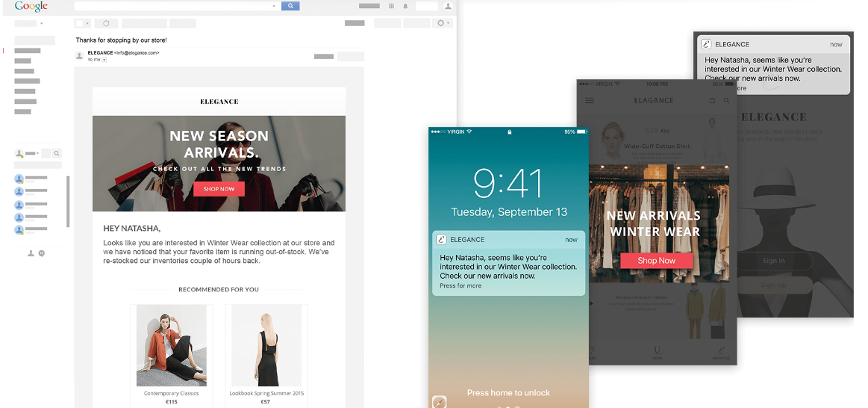The width and height of the screenshot is (868, 408).
Task: Click the refresh mail button
Action: pos(106,23)
